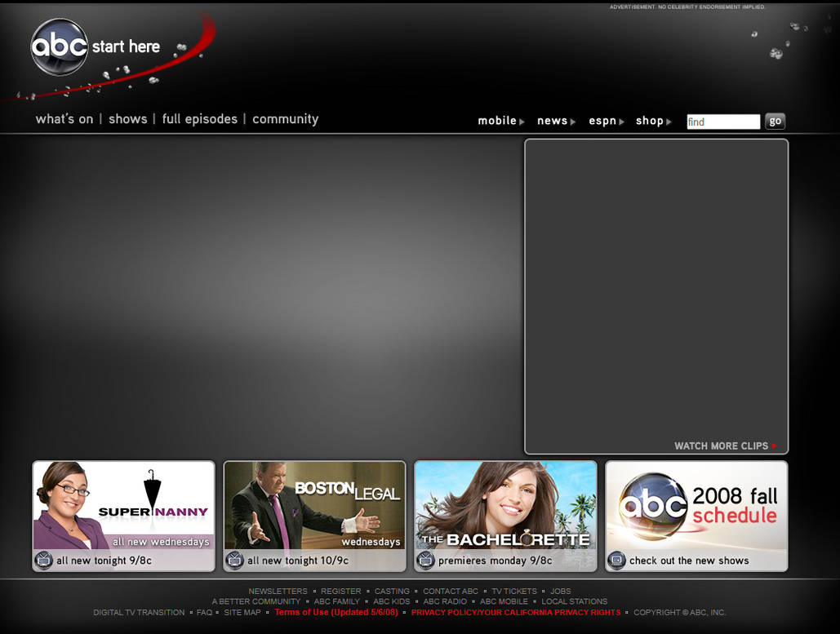
Task: Open the "shows" menu
Action: click(x=127, y=119)
